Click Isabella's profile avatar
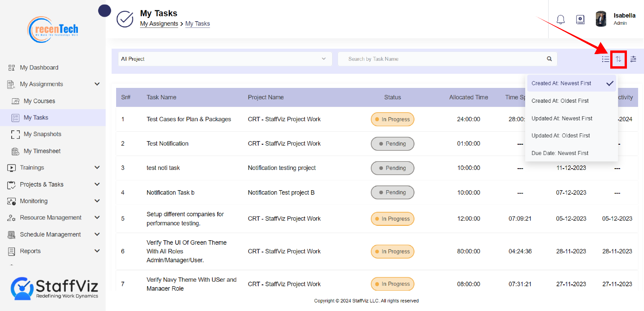The width and height of the screenshot is (644, 311). (x=601, y=19)
